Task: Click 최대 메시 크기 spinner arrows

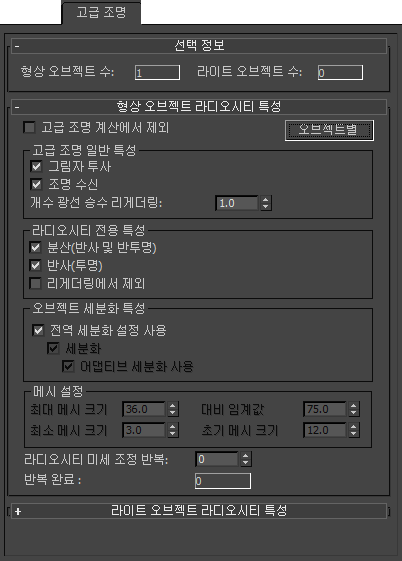Action: coord(173,409)
